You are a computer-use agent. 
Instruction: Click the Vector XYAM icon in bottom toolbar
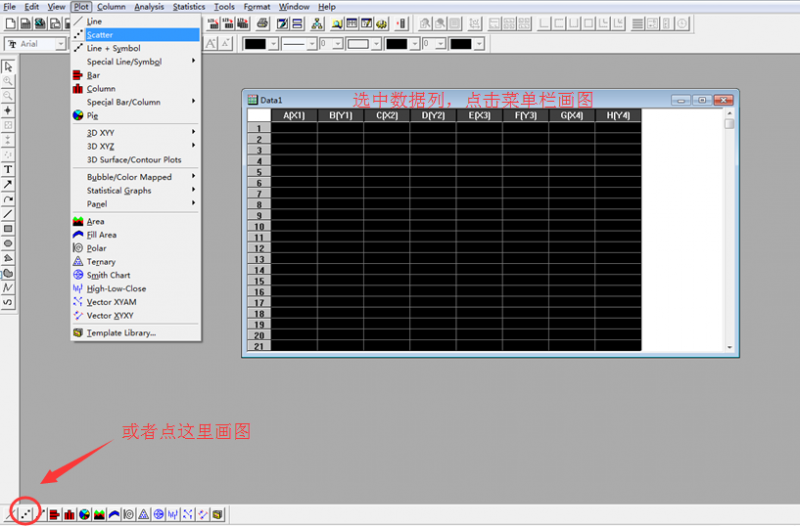(188, 514)
